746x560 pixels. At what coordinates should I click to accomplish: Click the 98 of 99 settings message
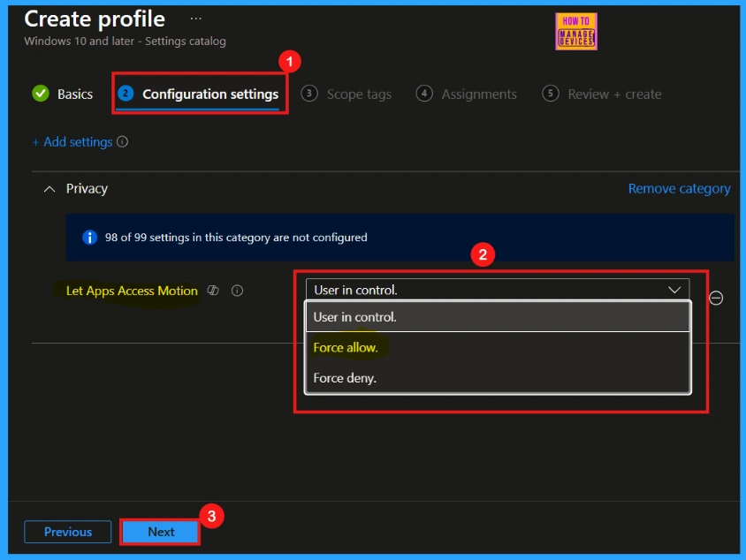pos(236,238)
